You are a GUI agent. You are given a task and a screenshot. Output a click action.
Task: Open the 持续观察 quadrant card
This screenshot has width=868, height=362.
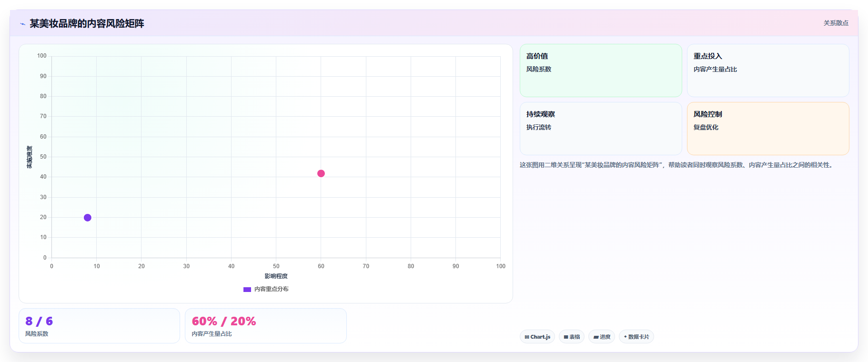601,129
